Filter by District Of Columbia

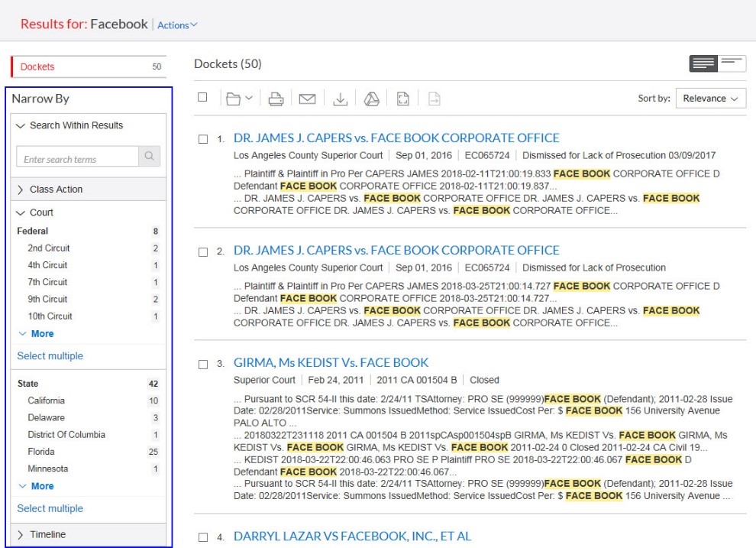coord(66,434)
